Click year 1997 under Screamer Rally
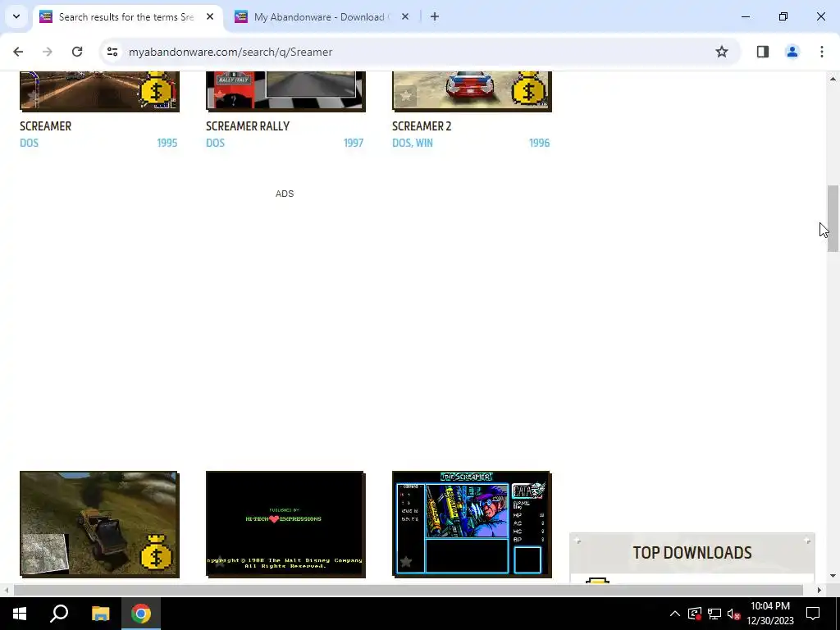Screen dimensions: 840x630 [354, 143]
